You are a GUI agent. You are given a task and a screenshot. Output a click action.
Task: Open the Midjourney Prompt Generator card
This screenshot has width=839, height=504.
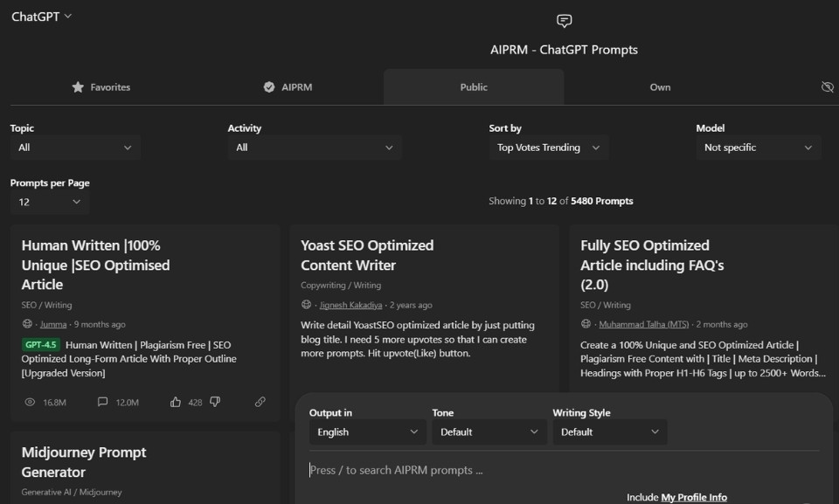(x=84, y=462)
